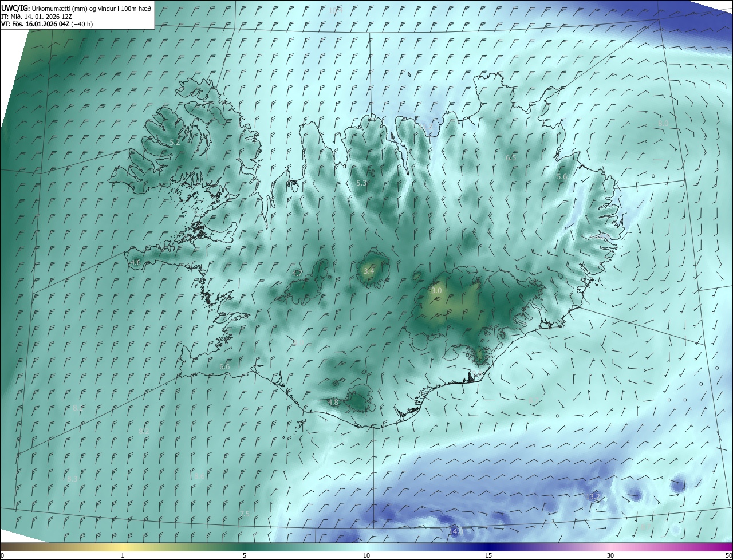Click the 6.5 value label in the northeast
Image resolution: width=733 pixels, height=560 pixels.
(511, 157)
